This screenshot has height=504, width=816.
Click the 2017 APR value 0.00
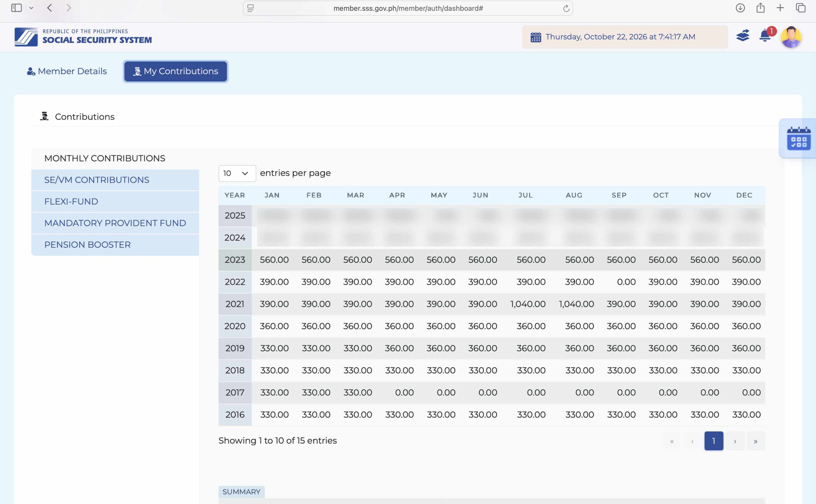click(404, 393)
